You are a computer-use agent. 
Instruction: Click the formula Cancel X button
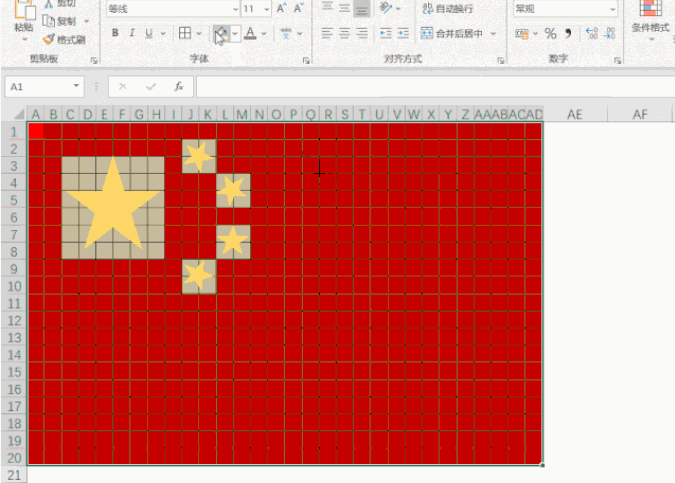[x=123, y=87]
